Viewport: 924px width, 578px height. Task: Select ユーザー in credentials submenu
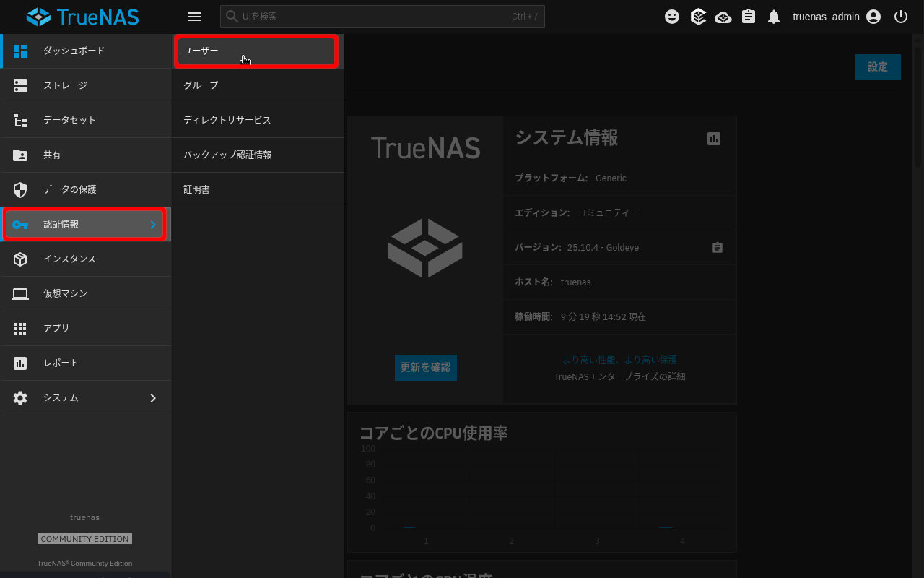[x=256, y=51]
